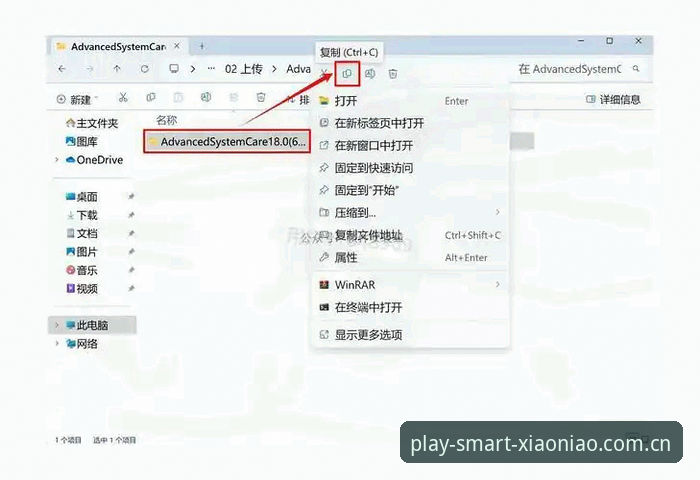Click the Share icon in the toolbar
The image size is (700, 480).
point(233,97)
